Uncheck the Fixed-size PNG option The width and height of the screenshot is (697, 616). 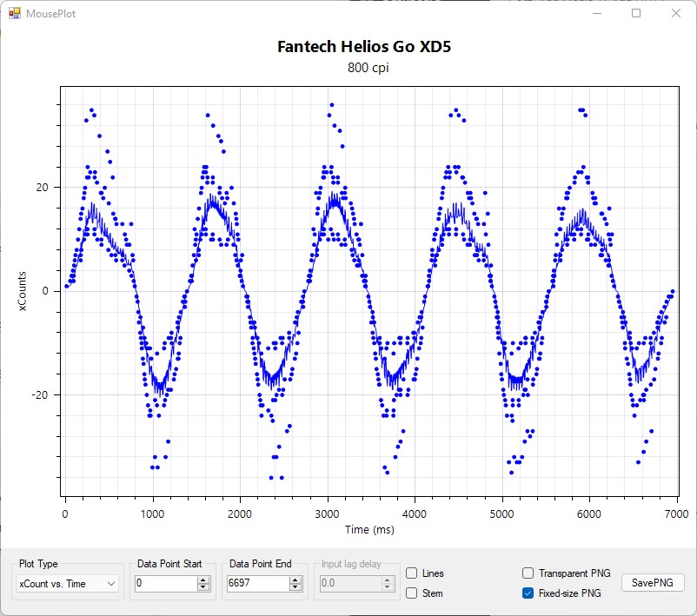[528, 593]
